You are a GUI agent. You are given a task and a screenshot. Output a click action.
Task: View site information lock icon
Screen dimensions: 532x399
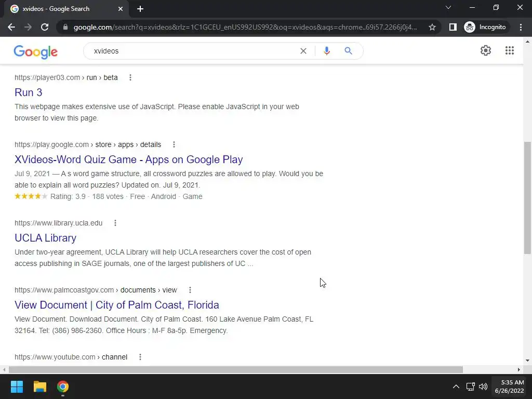pyautogui.click(x=65, y=27)
